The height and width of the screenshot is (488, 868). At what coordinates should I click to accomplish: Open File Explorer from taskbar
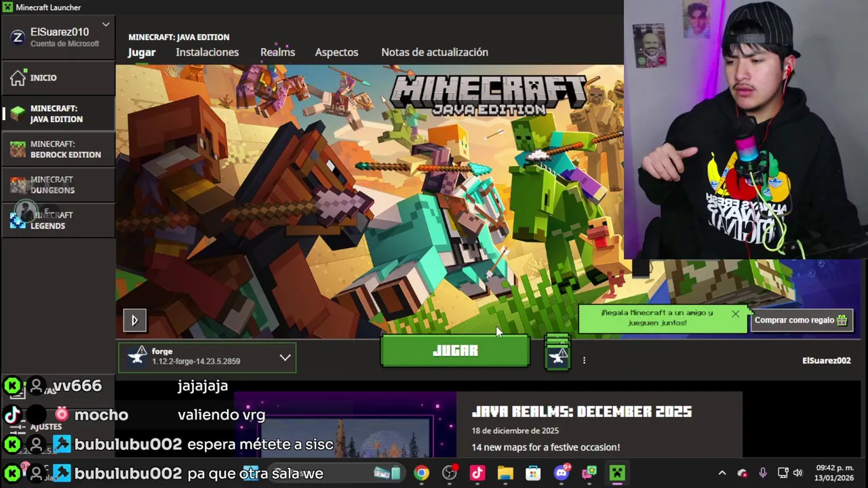pyautogui.click(x=505, y=473)
